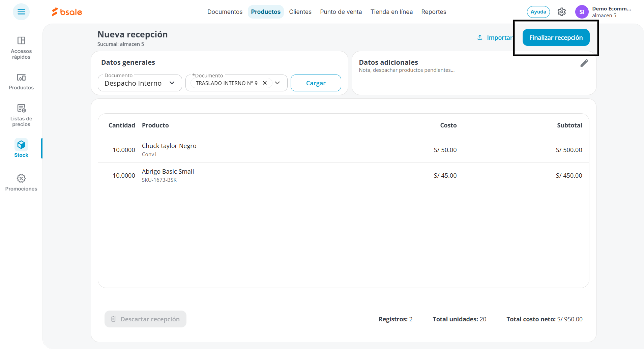The width and height of the screenshot is (644, 349).
Task: Open Accesos rápidos in sidebar
Action: pos(21,48)
